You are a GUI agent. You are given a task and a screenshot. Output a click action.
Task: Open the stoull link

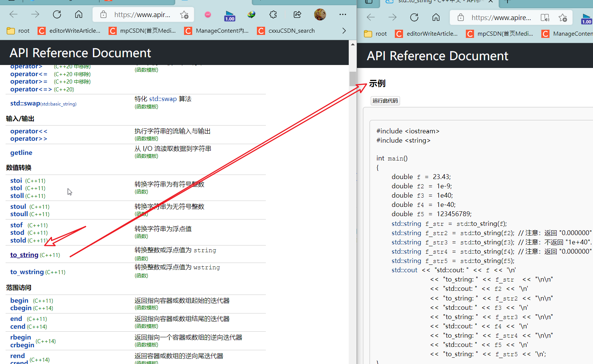(x=19, y=214)
